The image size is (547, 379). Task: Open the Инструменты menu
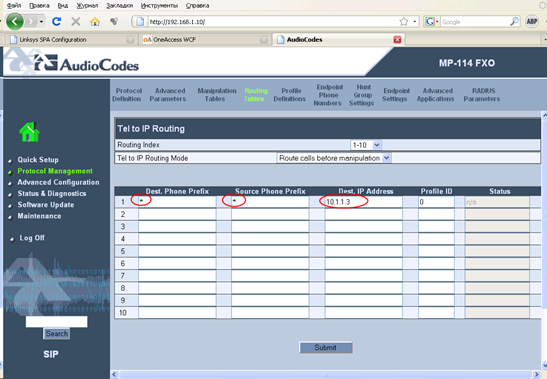point(159,5)
